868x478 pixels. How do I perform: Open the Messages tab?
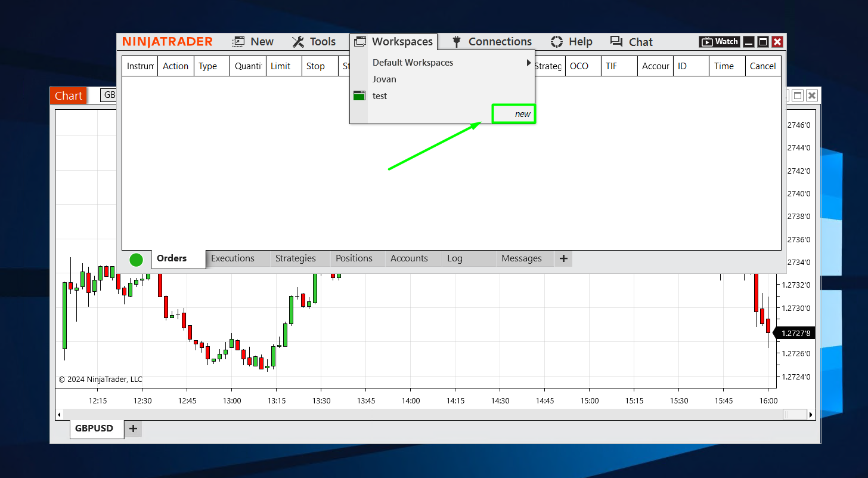click(x=521, y=258)
